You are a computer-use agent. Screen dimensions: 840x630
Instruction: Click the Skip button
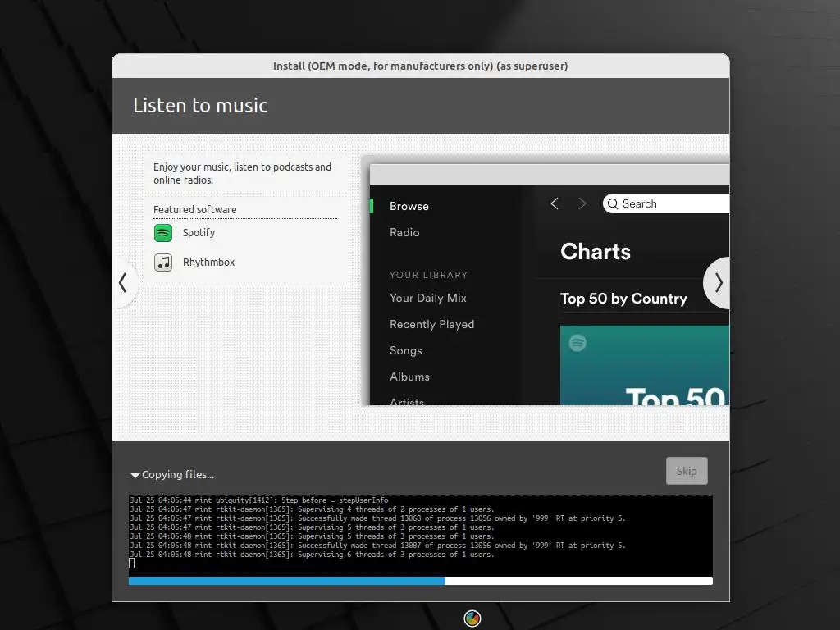[x=687, y=471]
